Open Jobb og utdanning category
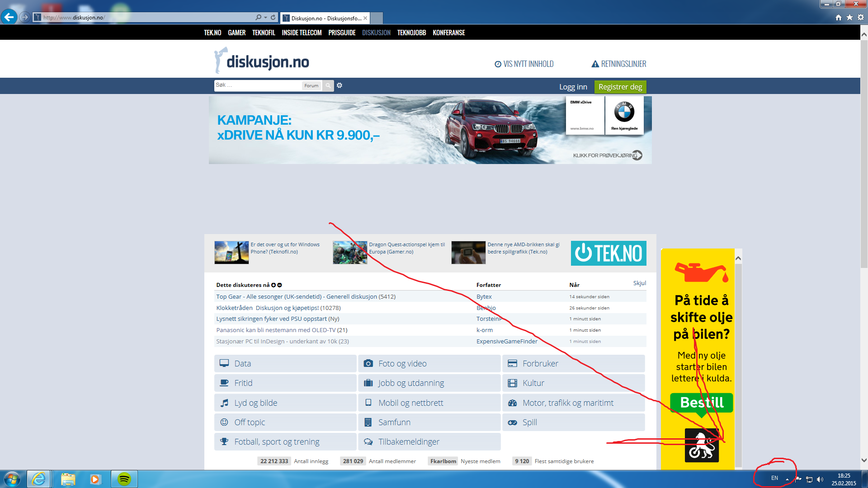Viewport: 868px width, 488px height. click(x=429, y=383)
